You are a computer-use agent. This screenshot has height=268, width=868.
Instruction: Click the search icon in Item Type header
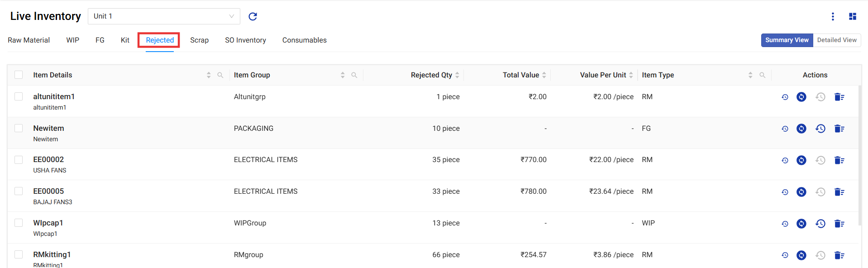[x=763, y=75]
